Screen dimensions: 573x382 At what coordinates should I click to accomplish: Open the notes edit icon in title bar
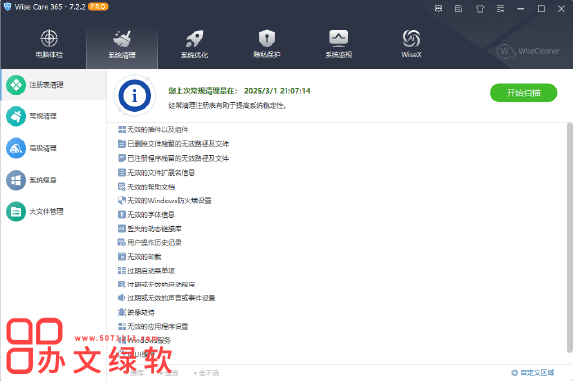[x=459, y=8]
